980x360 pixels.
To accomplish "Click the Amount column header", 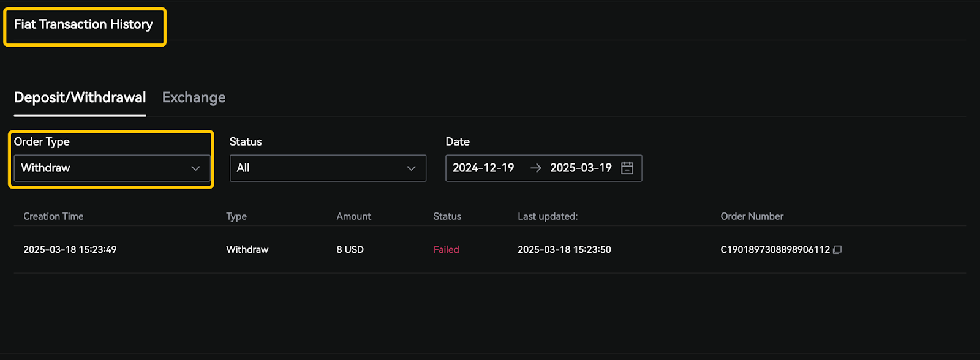I will coord(353,216).
